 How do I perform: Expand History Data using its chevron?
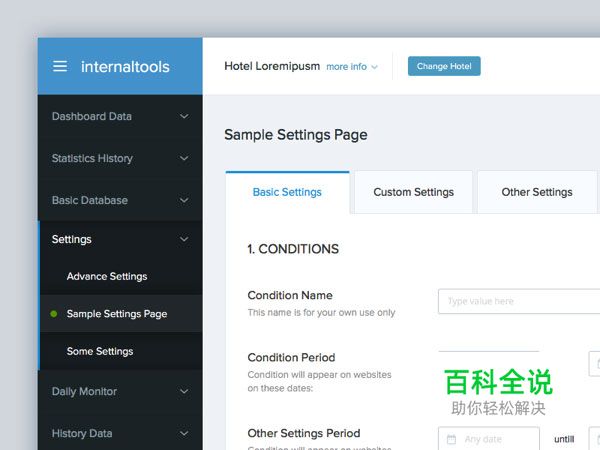[184, 434]
